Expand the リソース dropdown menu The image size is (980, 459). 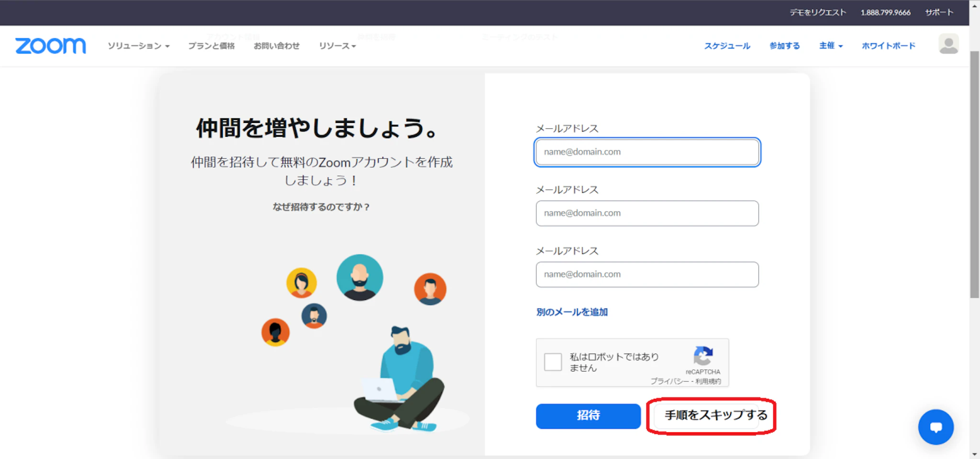click(337, 46)
